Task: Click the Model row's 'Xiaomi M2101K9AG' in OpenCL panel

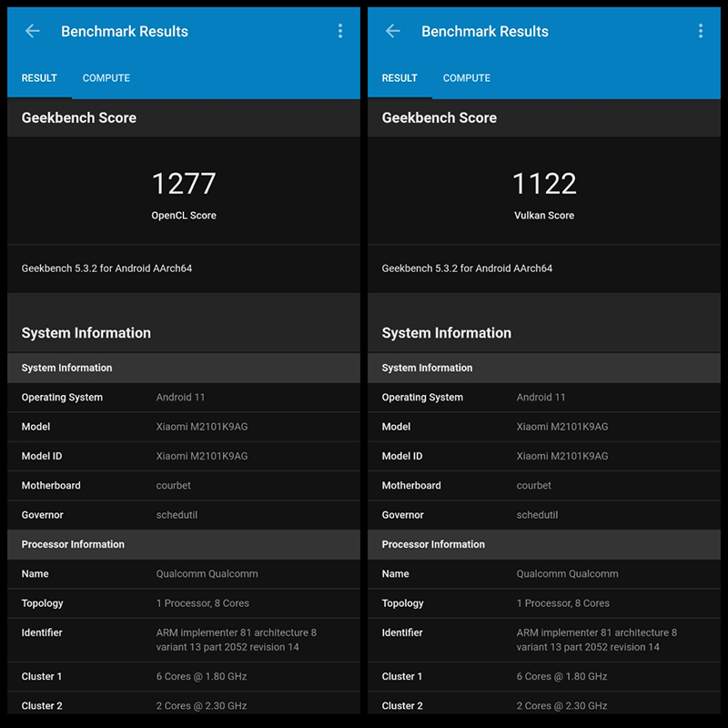Action: tap(202, 427)
